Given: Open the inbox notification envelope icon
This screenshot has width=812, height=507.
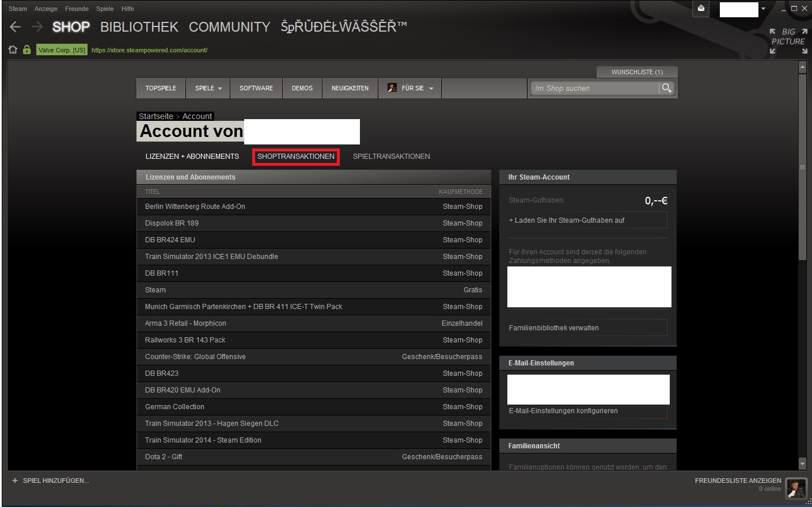Looking at the screenshot, I should 701,9.
